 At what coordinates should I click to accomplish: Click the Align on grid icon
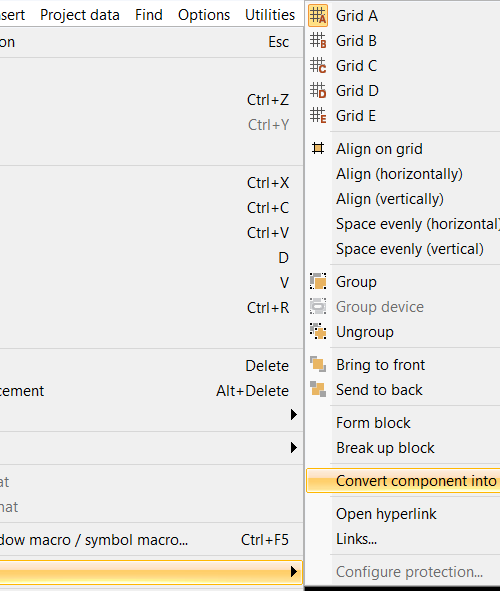pyautogui.click(x=318, y=149)
